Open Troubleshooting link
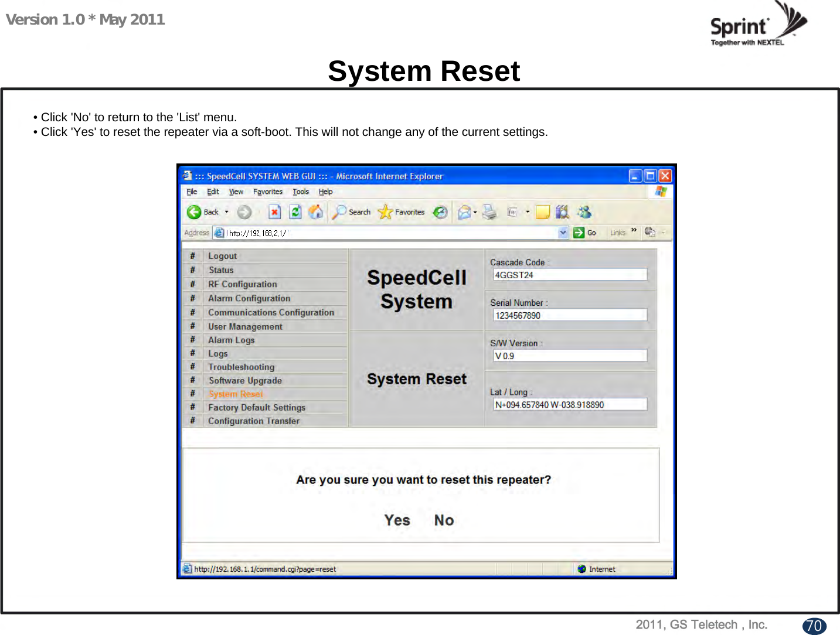Image resolution: width=840 pixels, height=635 pixels. click(242, 367)
